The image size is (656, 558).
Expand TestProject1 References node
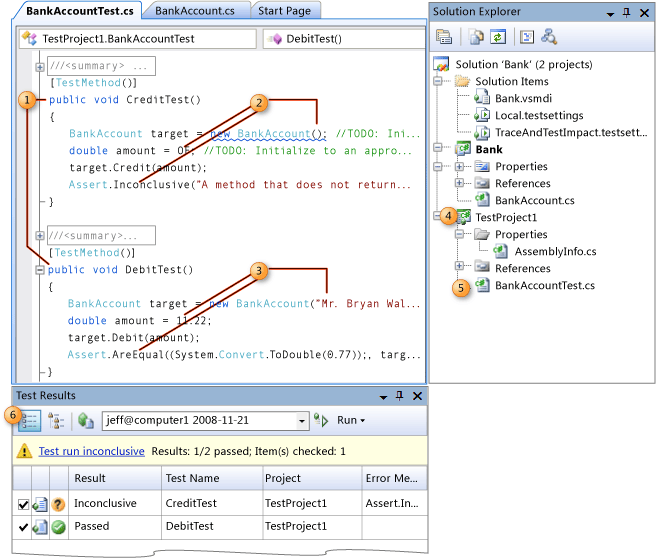point(459,266)
